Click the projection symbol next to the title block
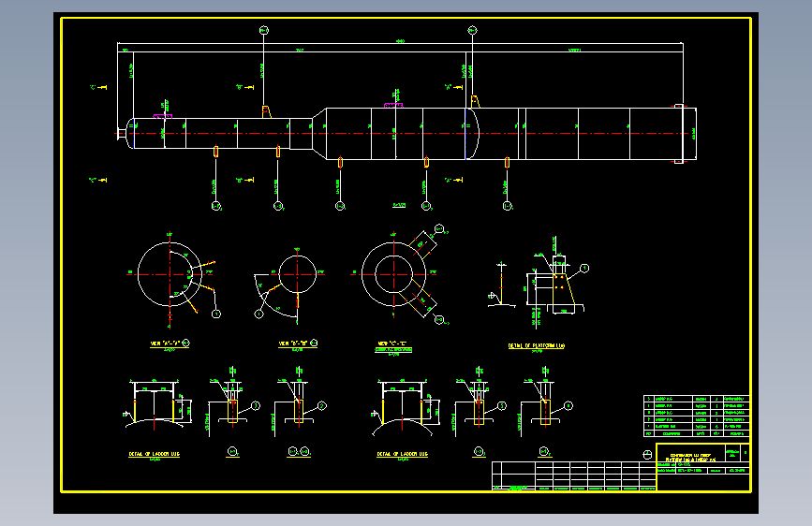 [647, 455]
